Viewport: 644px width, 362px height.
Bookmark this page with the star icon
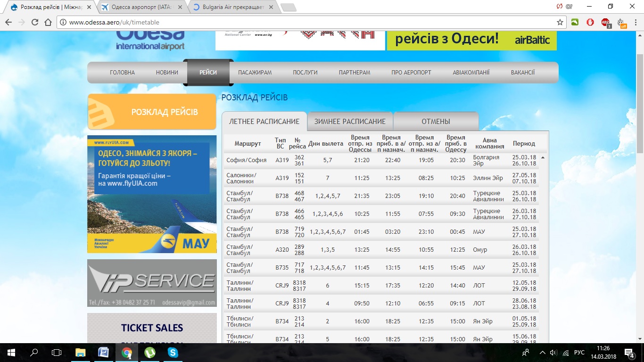tap(560, 22)
